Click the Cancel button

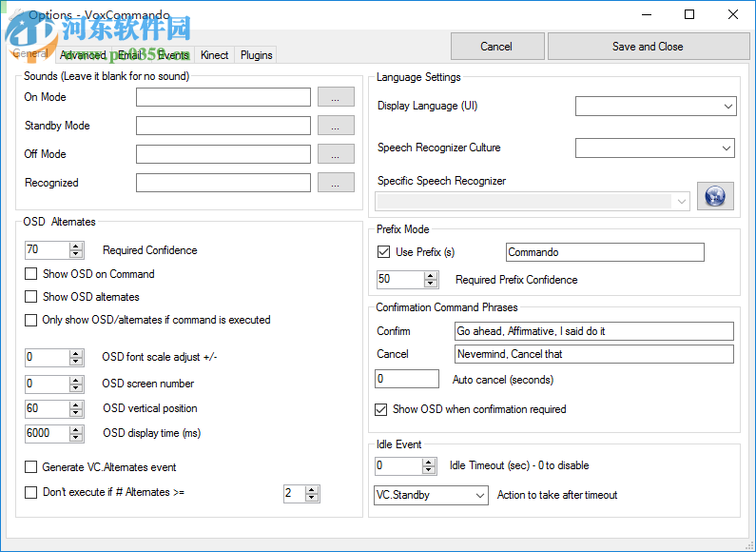[497, 47]
